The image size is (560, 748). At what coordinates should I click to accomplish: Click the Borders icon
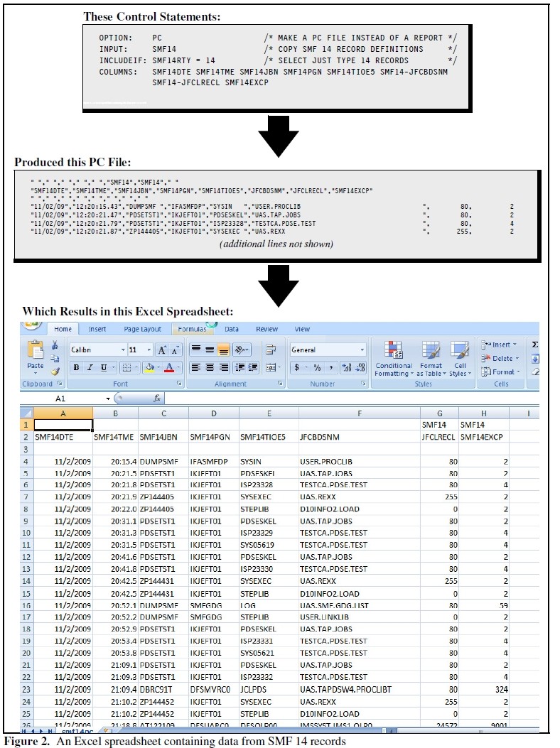point(126,367)
